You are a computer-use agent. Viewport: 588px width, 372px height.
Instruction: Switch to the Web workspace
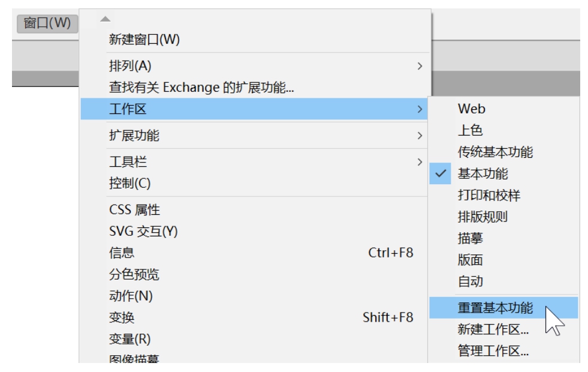(x=471, y=109)
